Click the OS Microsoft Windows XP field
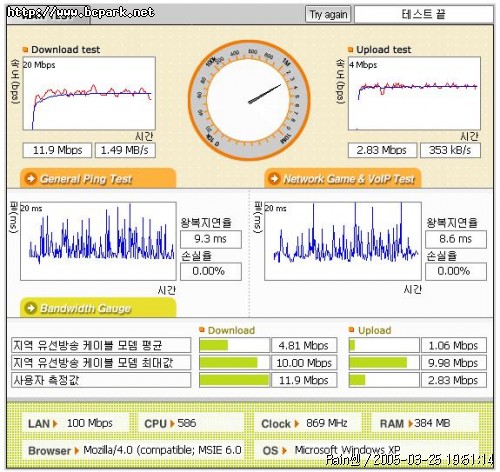500x472 pixels. pyautogui.click(x=367, y=450)
